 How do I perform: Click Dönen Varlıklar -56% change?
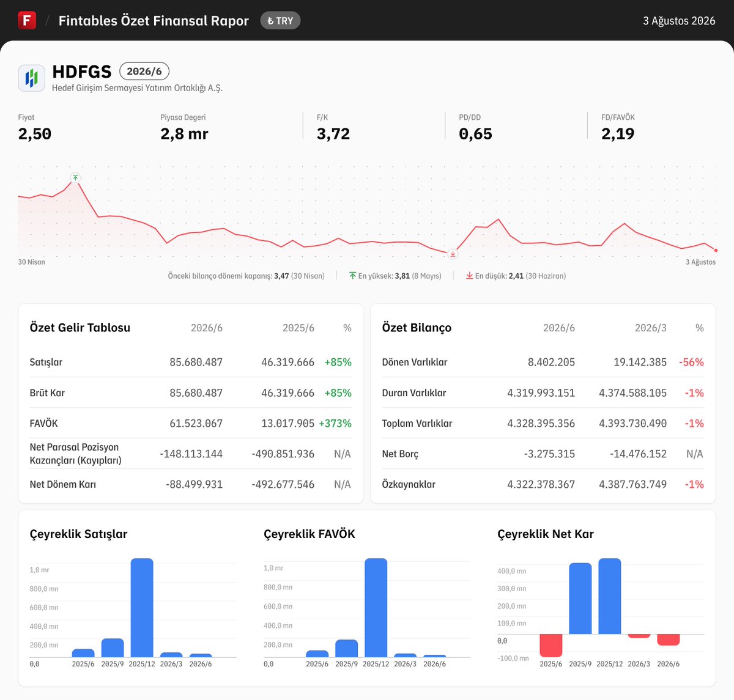point(691,362)
